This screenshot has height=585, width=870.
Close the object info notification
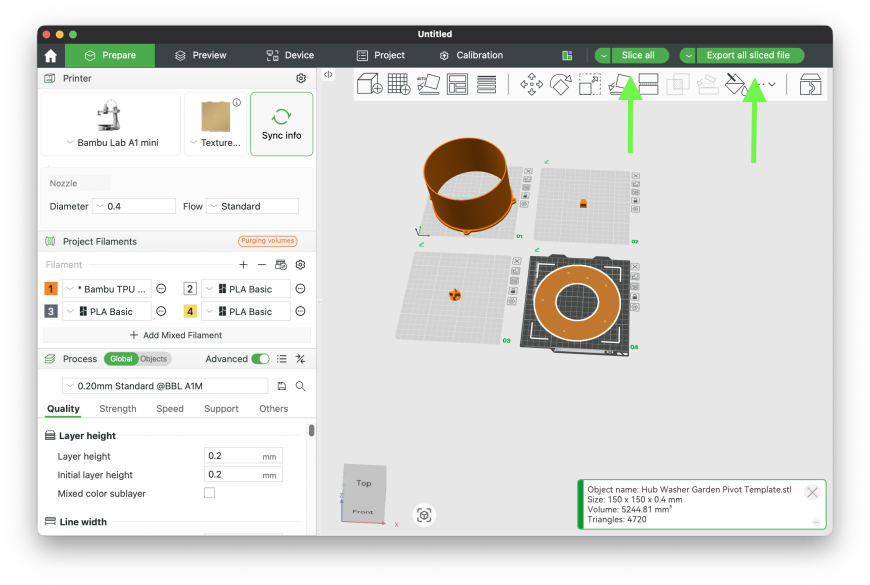812,492
